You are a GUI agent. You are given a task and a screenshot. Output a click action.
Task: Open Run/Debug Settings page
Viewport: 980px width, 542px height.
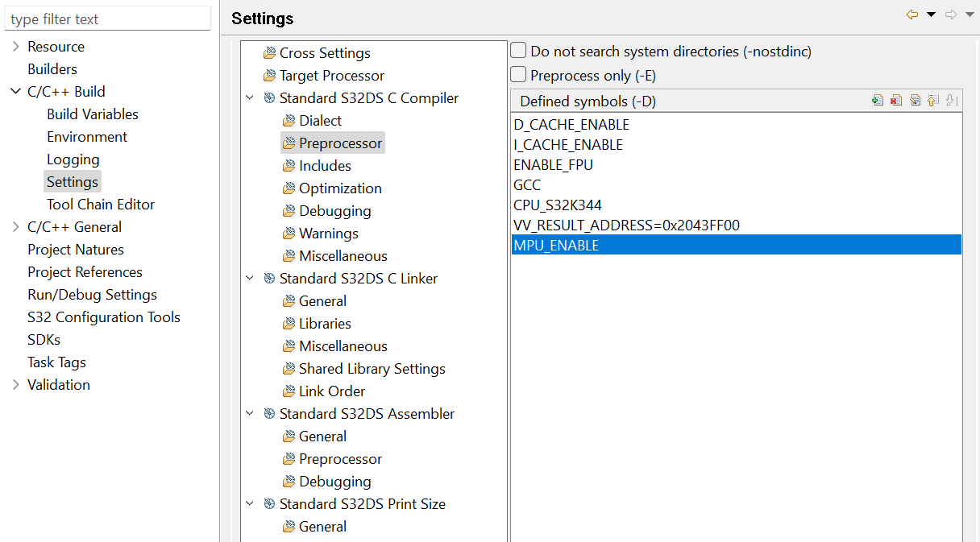coord(92,295)
